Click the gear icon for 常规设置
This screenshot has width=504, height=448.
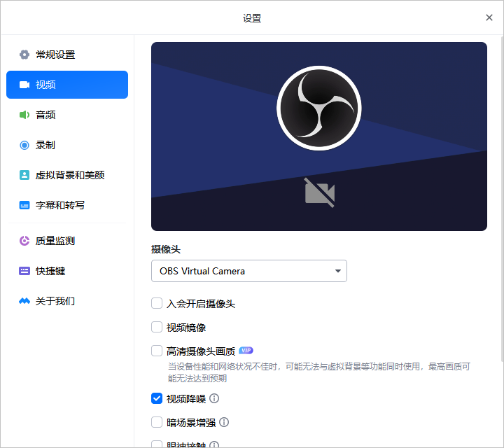[x=24, y=55]
